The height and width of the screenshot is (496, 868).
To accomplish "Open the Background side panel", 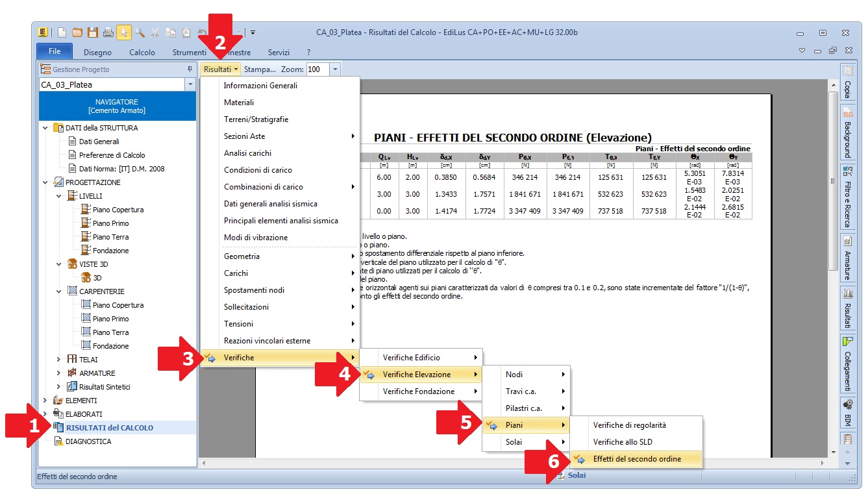I will [847, 132].
